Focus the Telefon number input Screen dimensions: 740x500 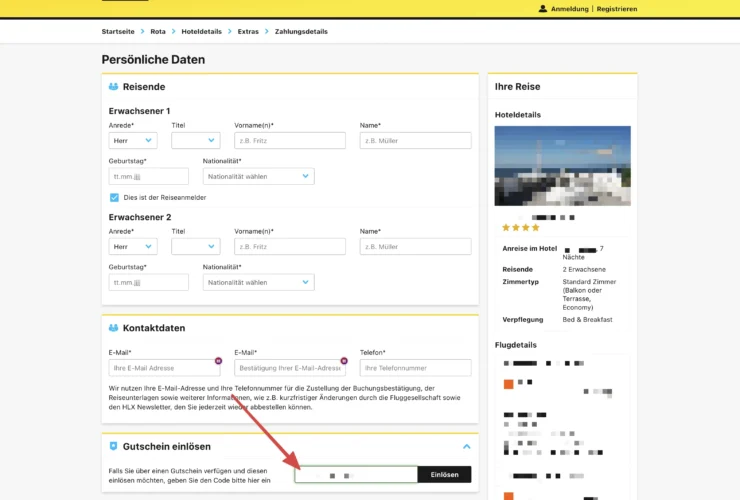[x=414, y=368]
